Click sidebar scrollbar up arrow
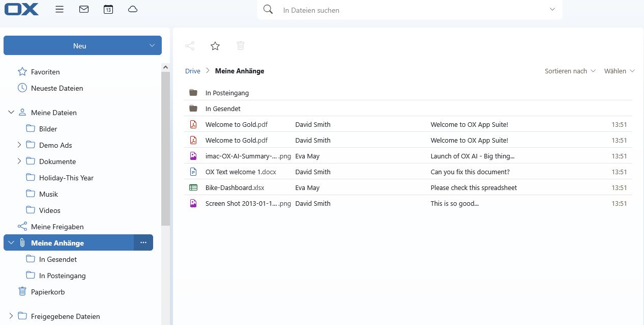The width and height of the screenshot is (644, 325). (x=165, y=67)
